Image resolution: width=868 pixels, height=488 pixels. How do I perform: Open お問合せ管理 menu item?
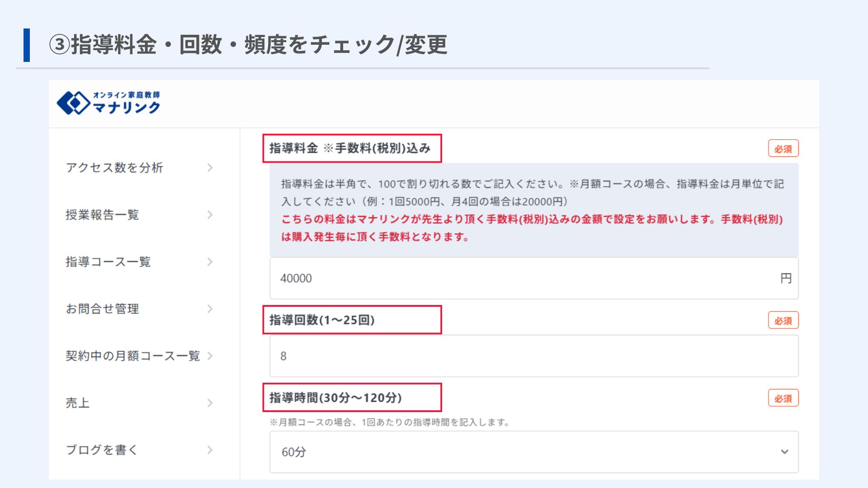click(140, 309)
